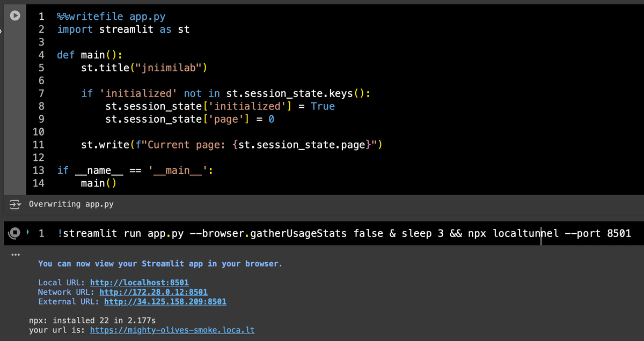Click the output display icon beside Overwriting app.py
Viewport: 644px width, 341px height.
(14, 204)
